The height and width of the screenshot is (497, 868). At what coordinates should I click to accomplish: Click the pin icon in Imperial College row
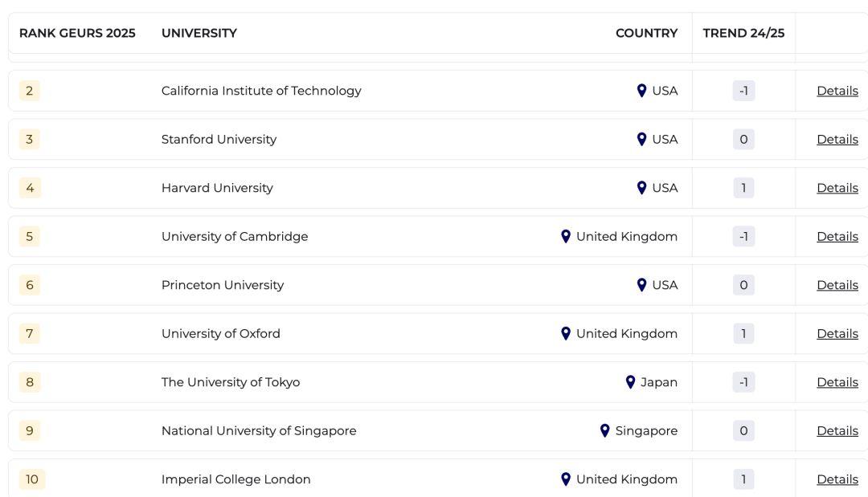tap(566, 479)
